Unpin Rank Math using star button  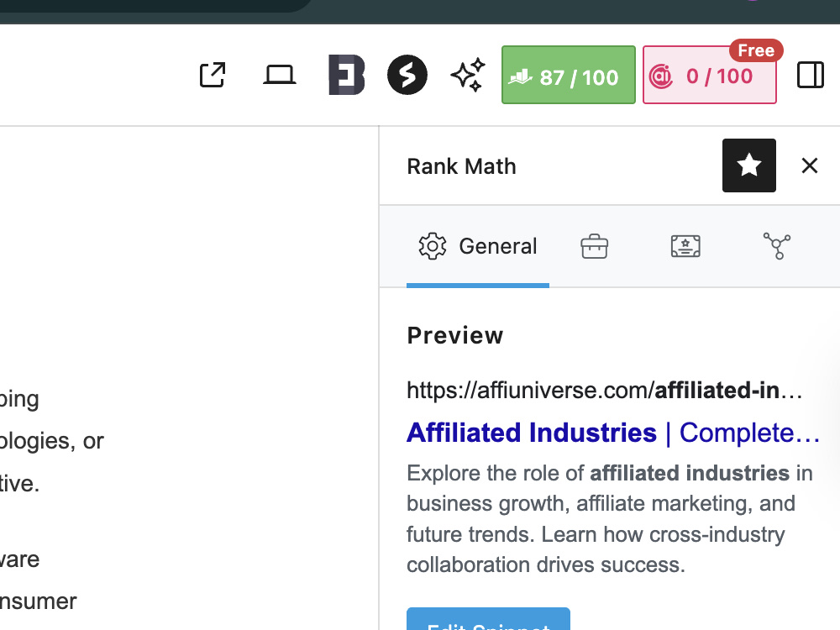tap(749, 165)
